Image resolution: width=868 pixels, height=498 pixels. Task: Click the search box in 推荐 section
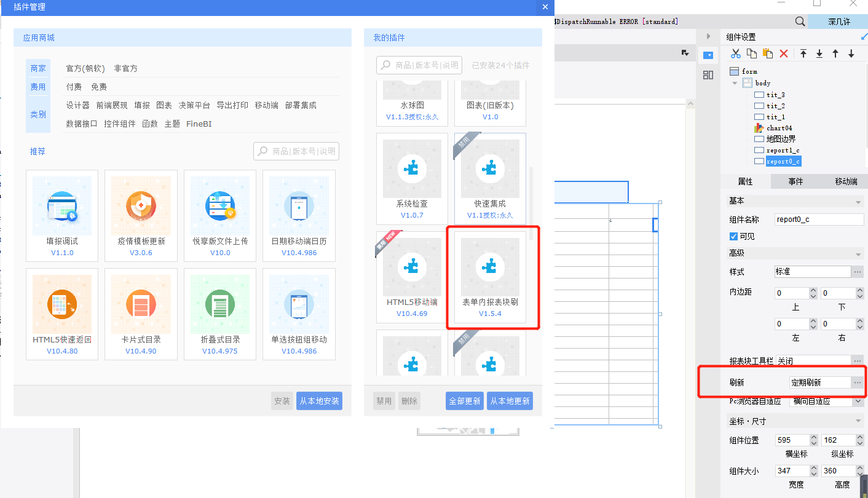click(296, 151)
